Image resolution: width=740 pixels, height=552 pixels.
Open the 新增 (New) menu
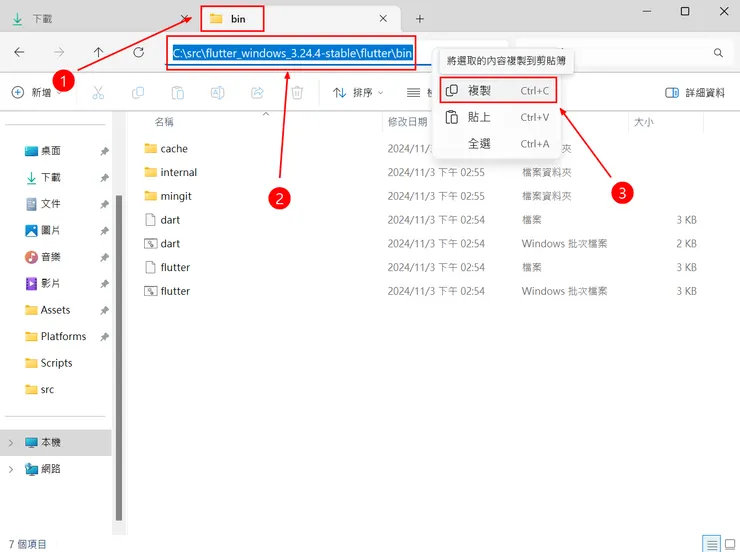point(37,92)
